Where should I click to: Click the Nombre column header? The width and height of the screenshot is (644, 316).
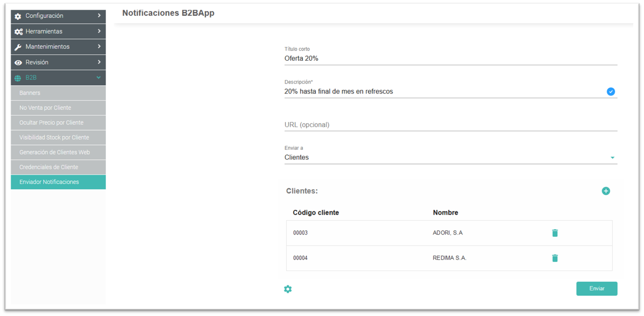point(446,213)
